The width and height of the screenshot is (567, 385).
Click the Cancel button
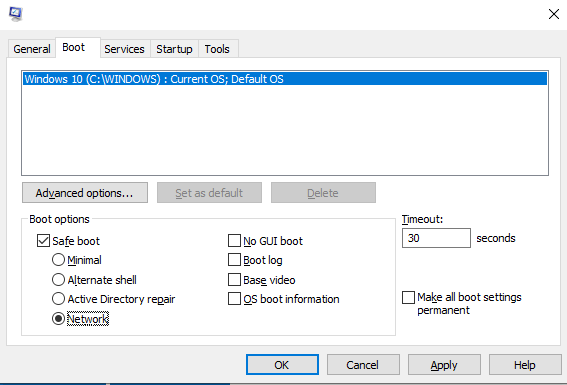363,365
